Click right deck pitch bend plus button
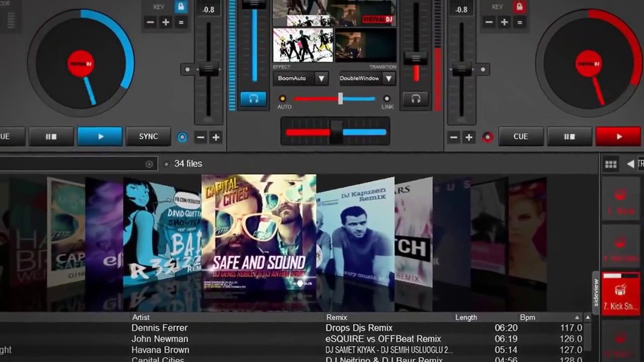Image resolution: width=644 pixels, height=362 pixels. (x=469, y=137)
